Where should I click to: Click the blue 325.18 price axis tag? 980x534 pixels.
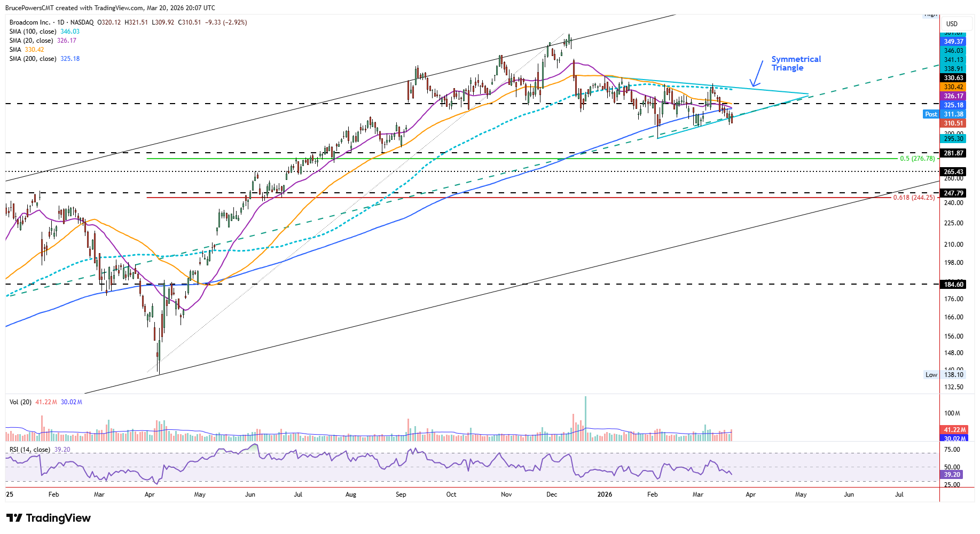[x=954, y=105]
